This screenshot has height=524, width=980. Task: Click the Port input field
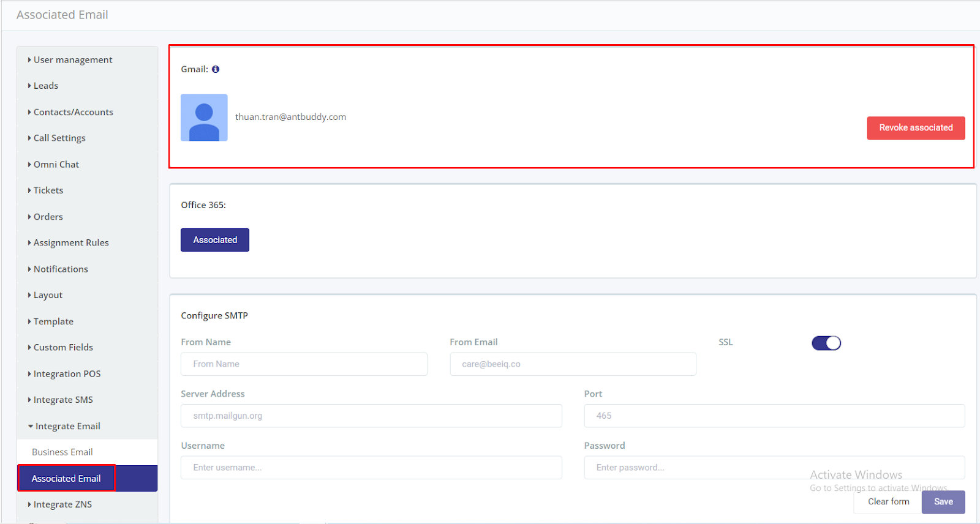click(x=774, y=416)
